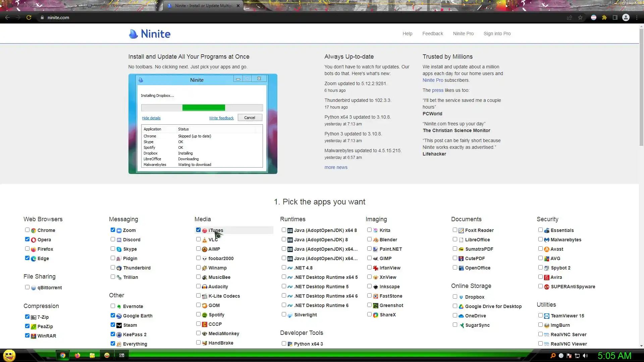
Task: Follow the press link
Action: tap(437, 90)
